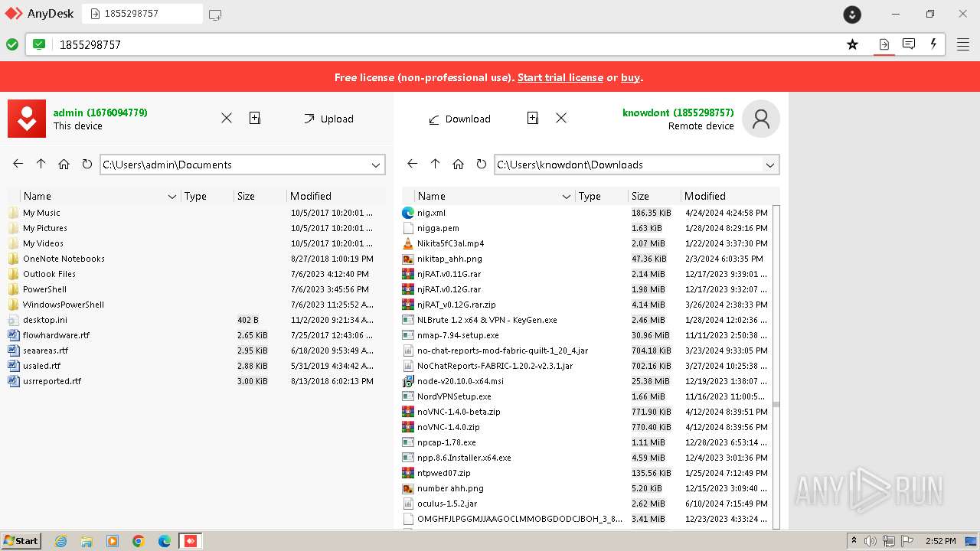Select oculus-1.5.2.jar in remote pane

[x=447, y=504]
